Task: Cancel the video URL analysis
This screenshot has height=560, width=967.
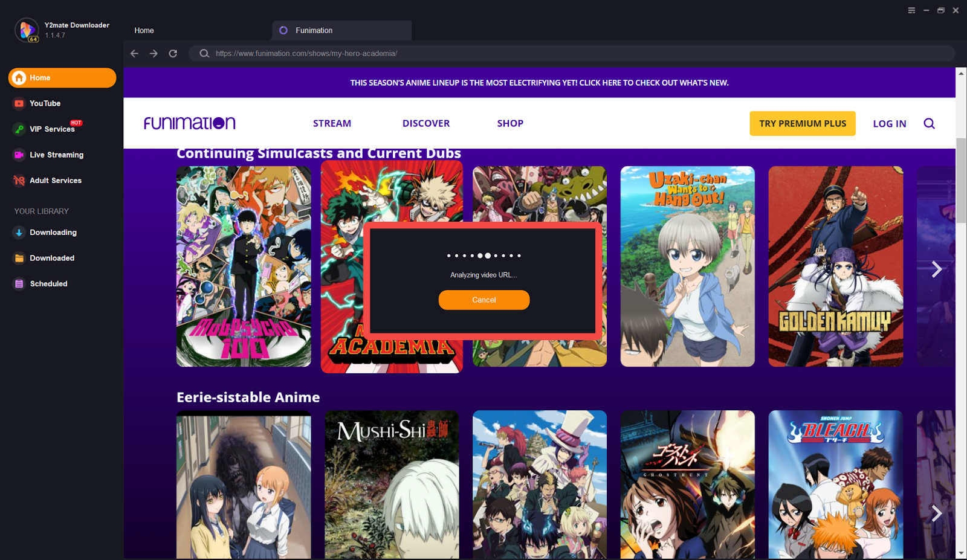Action: pos(484,300)
